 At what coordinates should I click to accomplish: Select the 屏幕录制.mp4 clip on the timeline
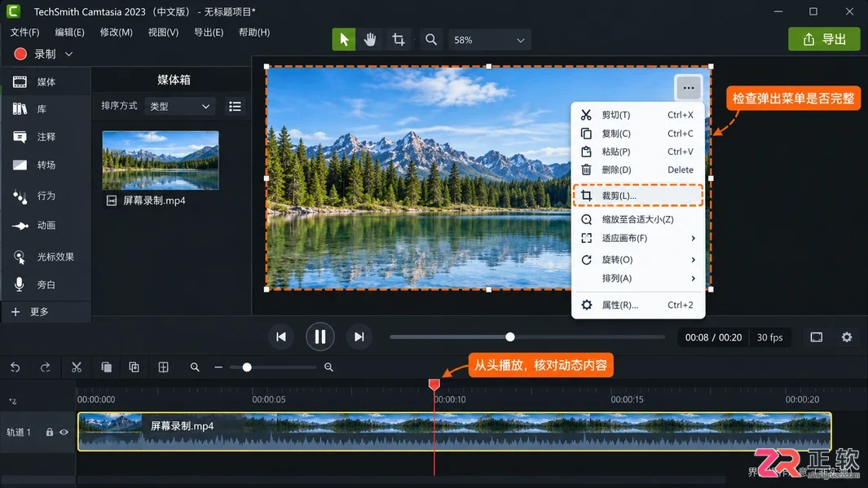point(455,432)
